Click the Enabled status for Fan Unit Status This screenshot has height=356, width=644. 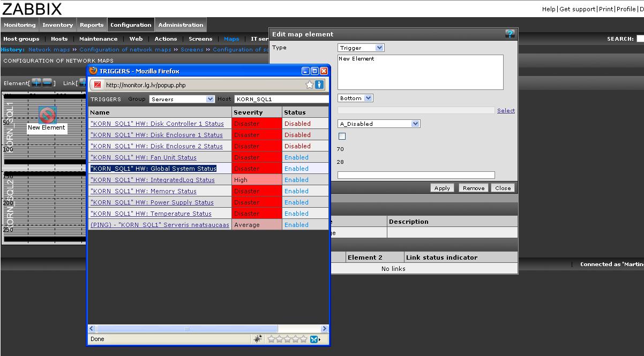[x=296, y=157]
